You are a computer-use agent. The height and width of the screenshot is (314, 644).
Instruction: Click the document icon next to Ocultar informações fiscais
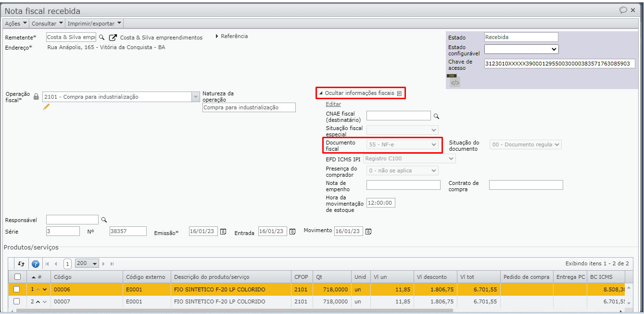click(x=399, y=93)
